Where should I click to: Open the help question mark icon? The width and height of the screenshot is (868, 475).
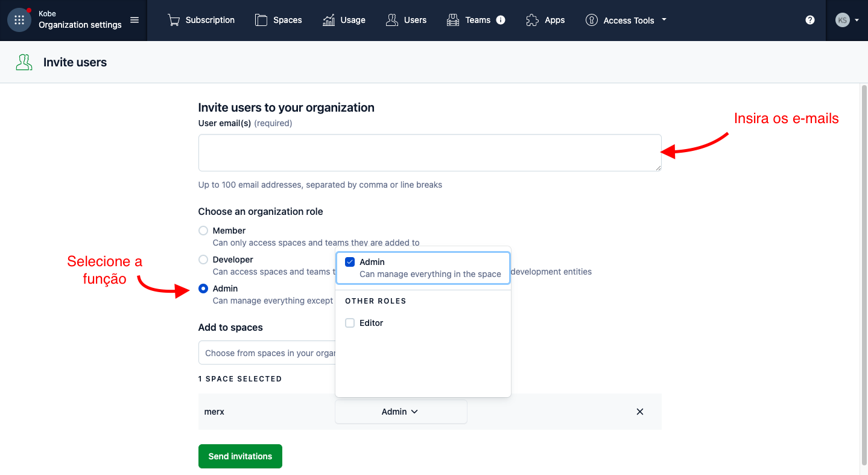click(x=810, y=20)
